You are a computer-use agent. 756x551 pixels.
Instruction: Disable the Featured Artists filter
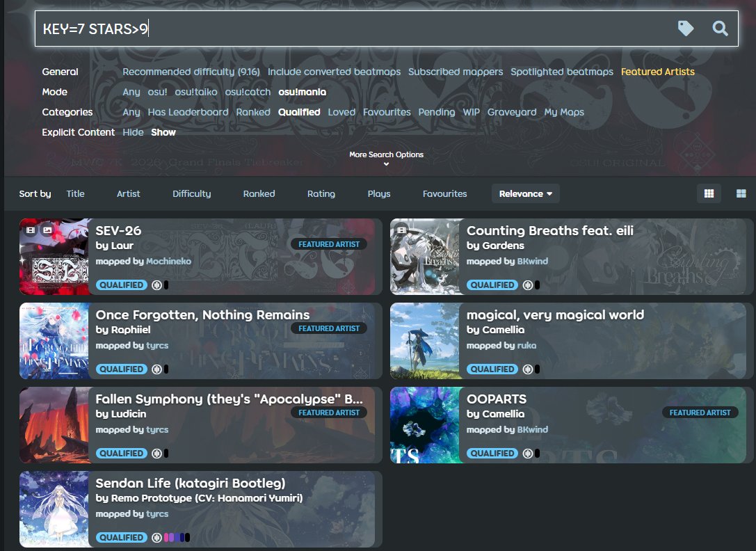pos(658,72)
